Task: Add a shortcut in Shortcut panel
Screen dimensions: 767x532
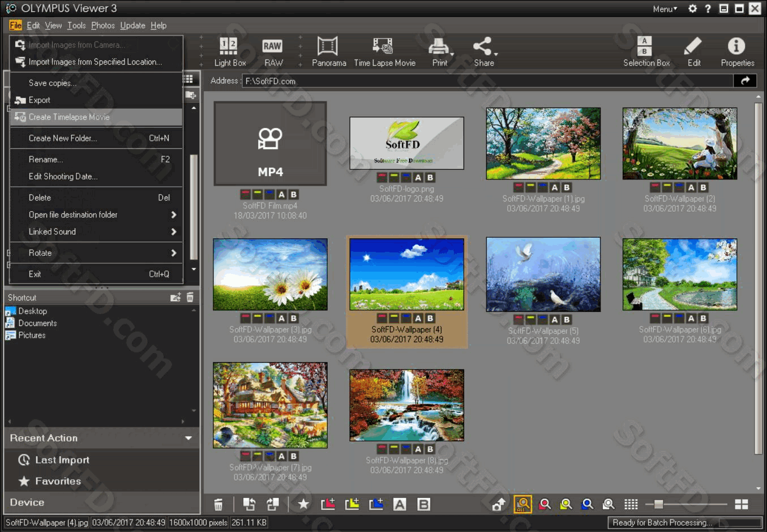Action: (175, 297)
